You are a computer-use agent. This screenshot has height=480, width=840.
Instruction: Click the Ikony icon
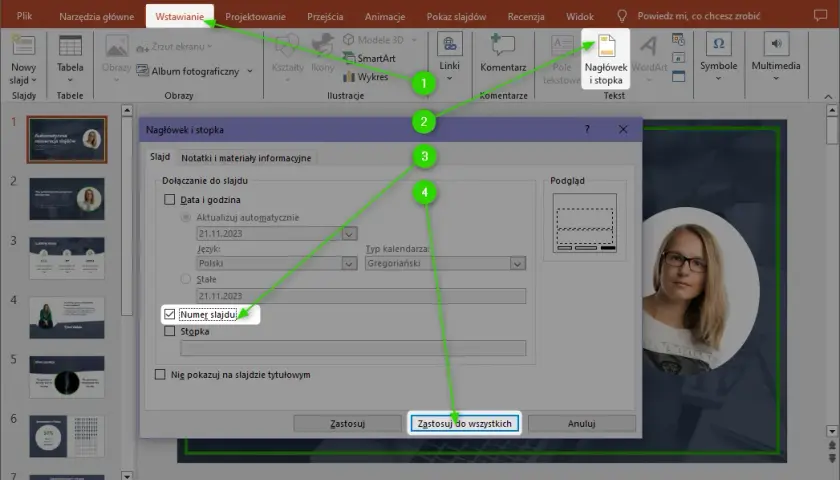coord(322,46)
